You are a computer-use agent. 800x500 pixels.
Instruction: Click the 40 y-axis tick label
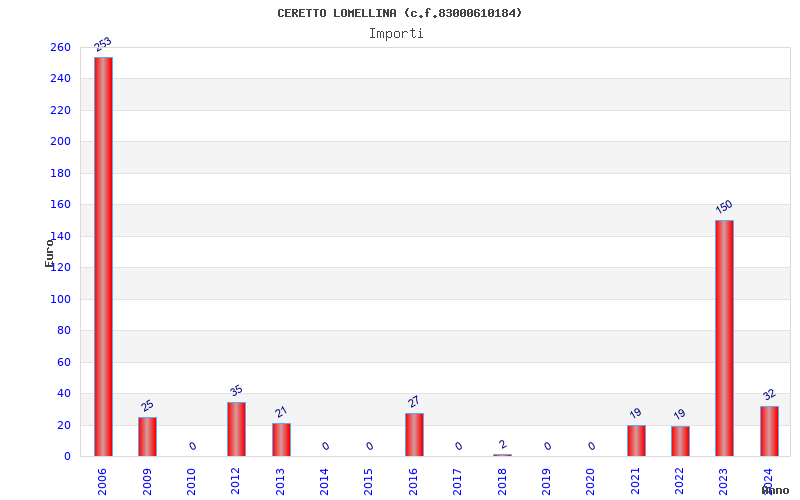64,393
